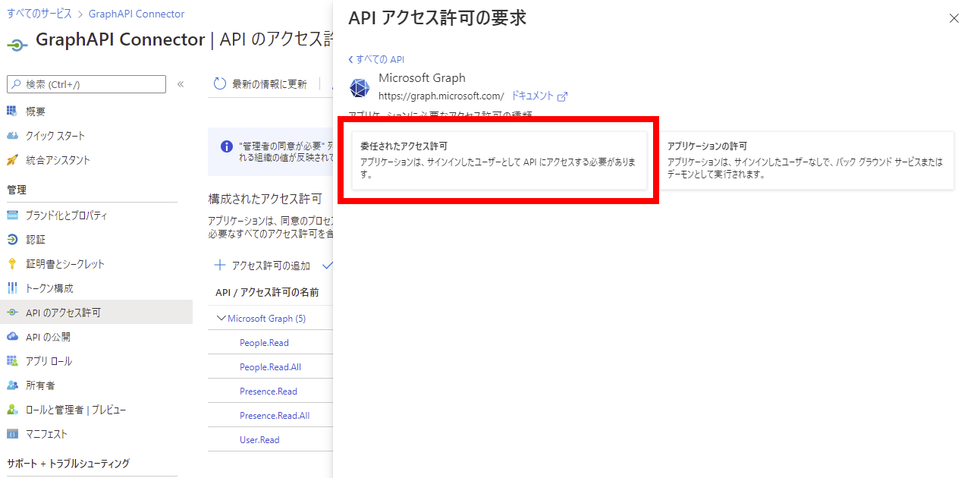The height and width of the screenshot is (478, 980).
Task: Open the マニフェスト menu item
Action: (x=46, y=434)
